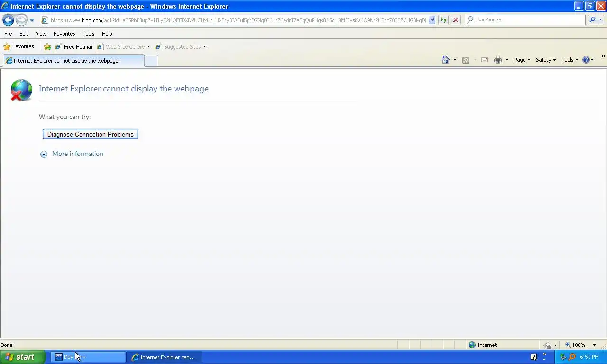
Task: Refresh the page with the green arrows icon
Action: (443, 20)
